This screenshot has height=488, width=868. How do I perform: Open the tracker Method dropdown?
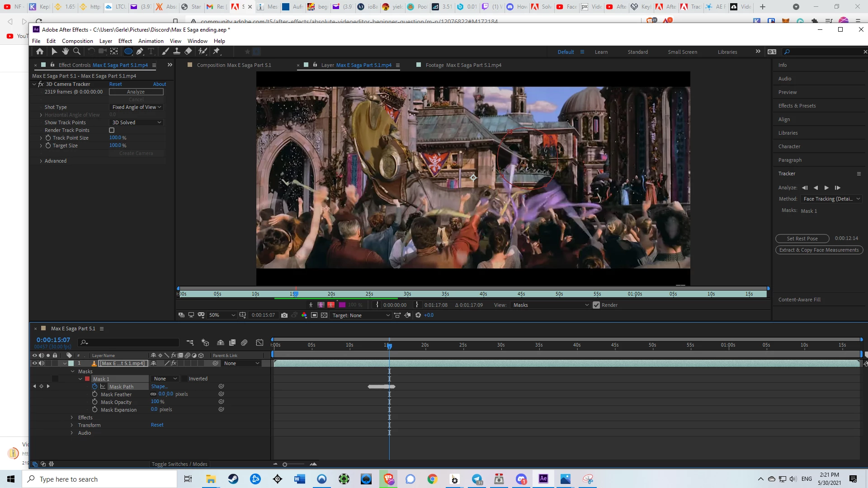tap(832, 199)
